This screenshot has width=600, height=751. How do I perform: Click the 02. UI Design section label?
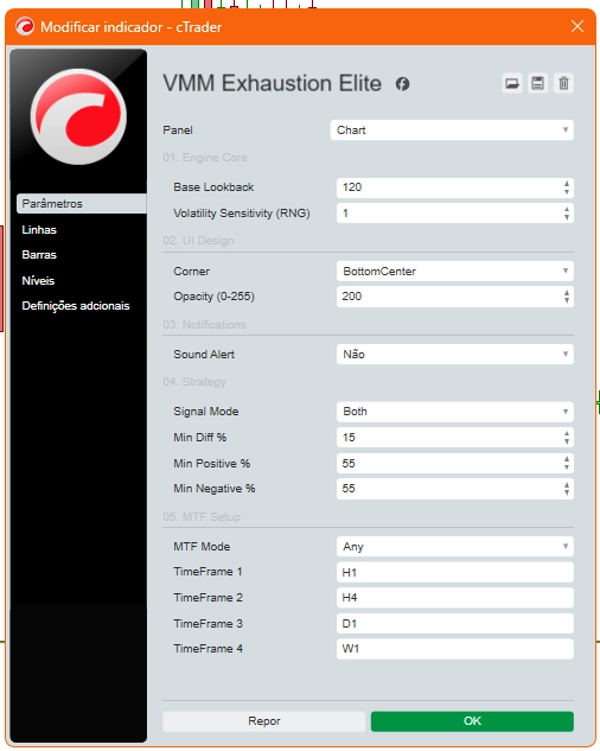coord(198,240)
